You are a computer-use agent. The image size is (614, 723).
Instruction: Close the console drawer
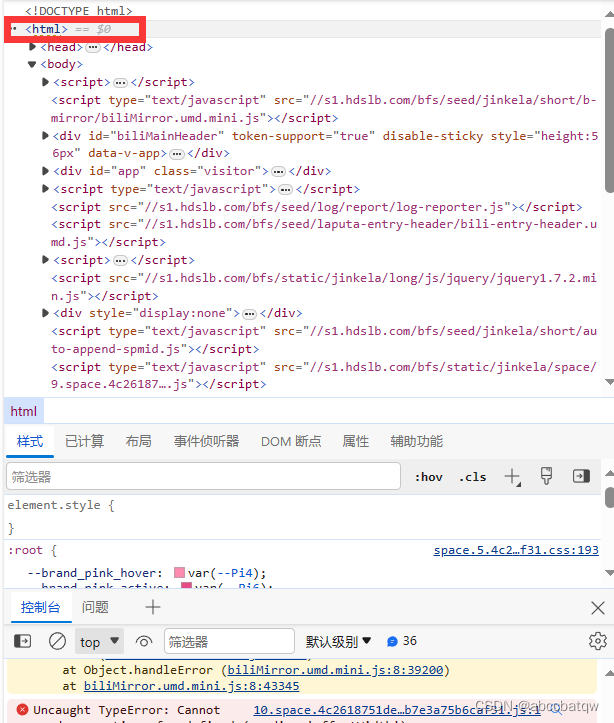click(597, 608)
